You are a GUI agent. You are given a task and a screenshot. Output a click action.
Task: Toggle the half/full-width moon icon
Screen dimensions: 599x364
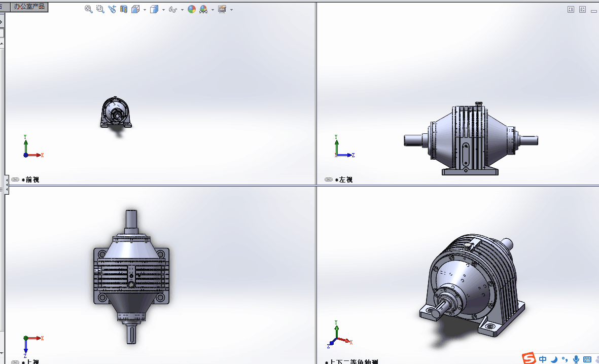point(554,359)
